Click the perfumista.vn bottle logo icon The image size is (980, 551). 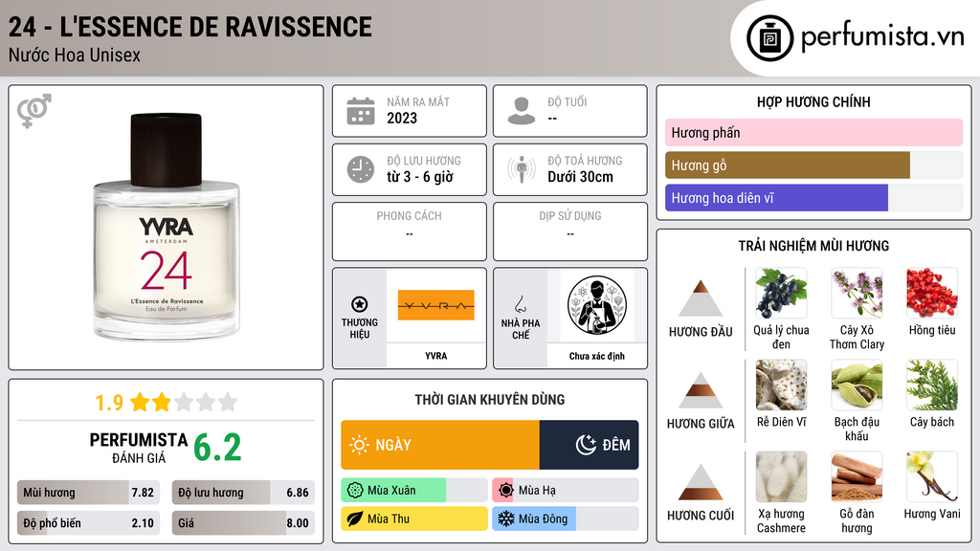click(x=769, y=38)
